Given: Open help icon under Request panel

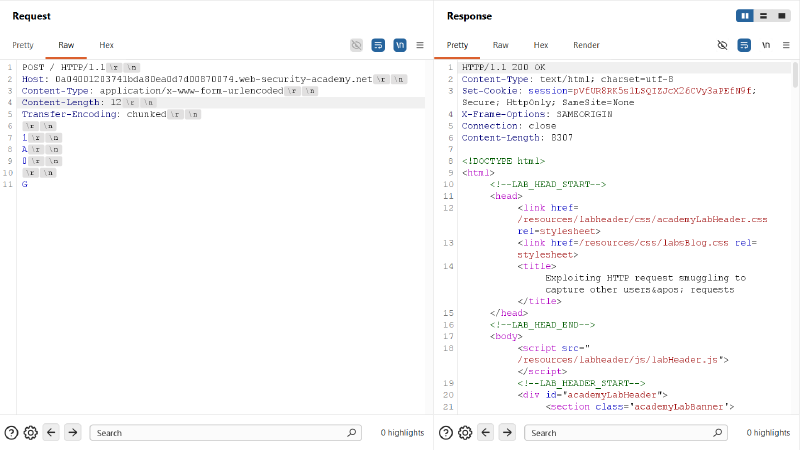Looking at the screenshot, I should (11, 433).
